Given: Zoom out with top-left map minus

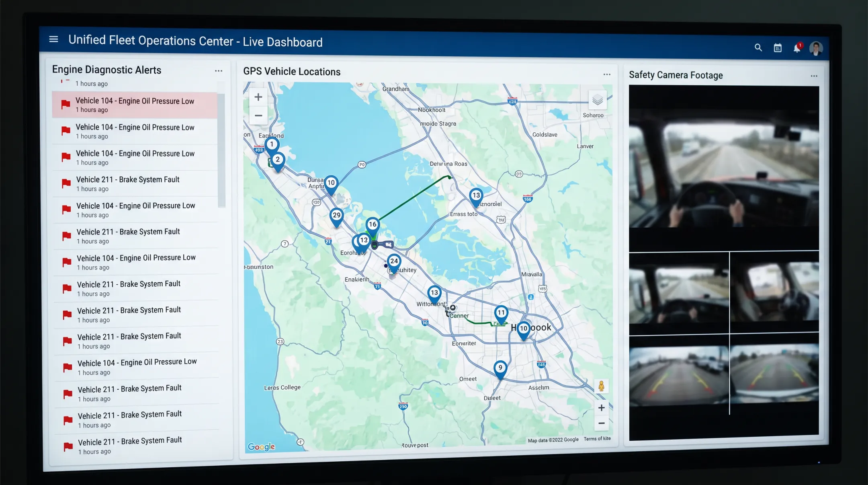Looking at the screenshot, I should coord(258,115).
